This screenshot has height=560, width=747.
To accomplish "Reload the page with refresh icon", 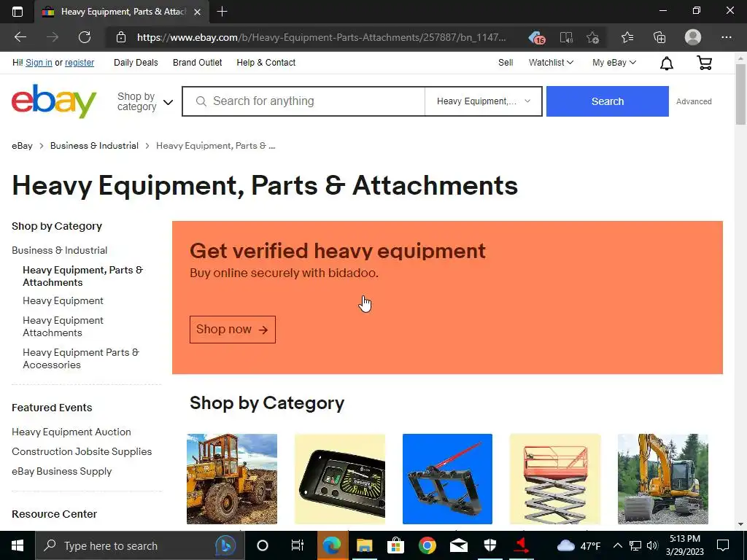I will [85, 37].
